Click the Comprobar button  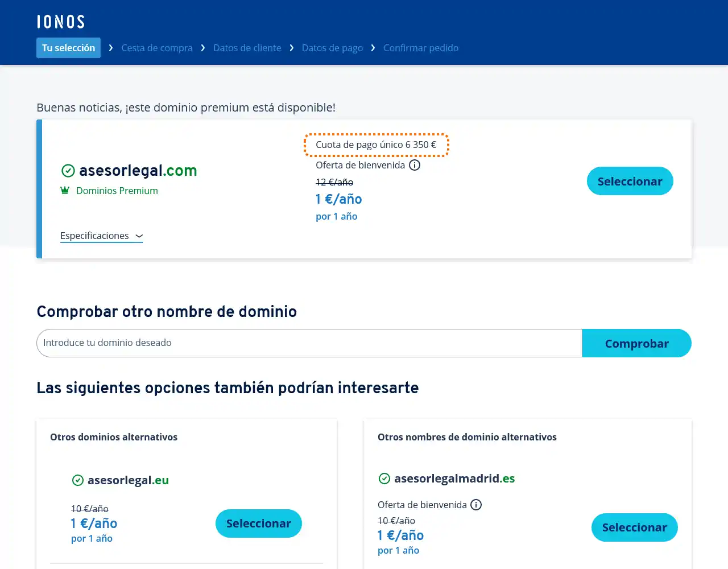637,343
